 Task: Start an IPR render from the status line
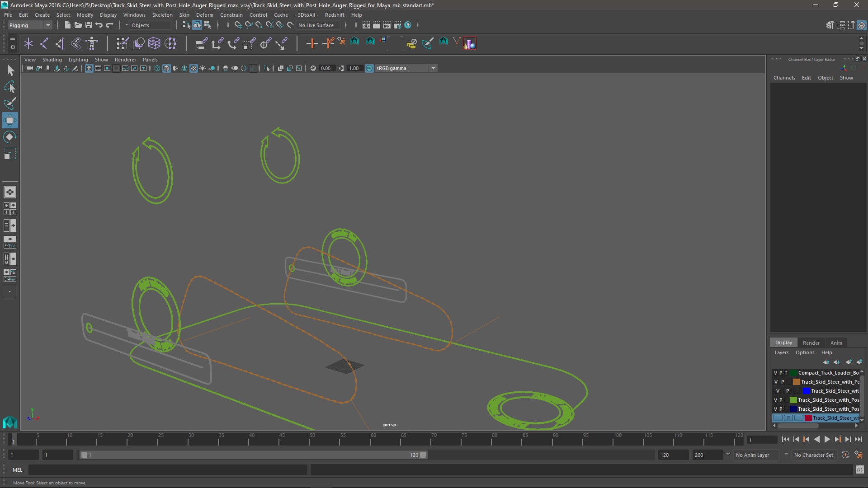tap(387, 25)
